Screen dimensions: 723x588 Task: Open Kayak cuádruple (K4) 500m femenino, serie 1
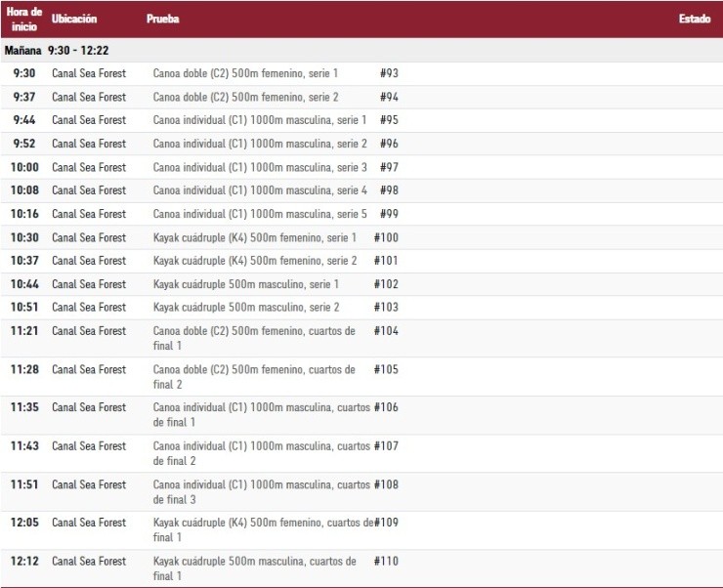click(x=254, y=237)
